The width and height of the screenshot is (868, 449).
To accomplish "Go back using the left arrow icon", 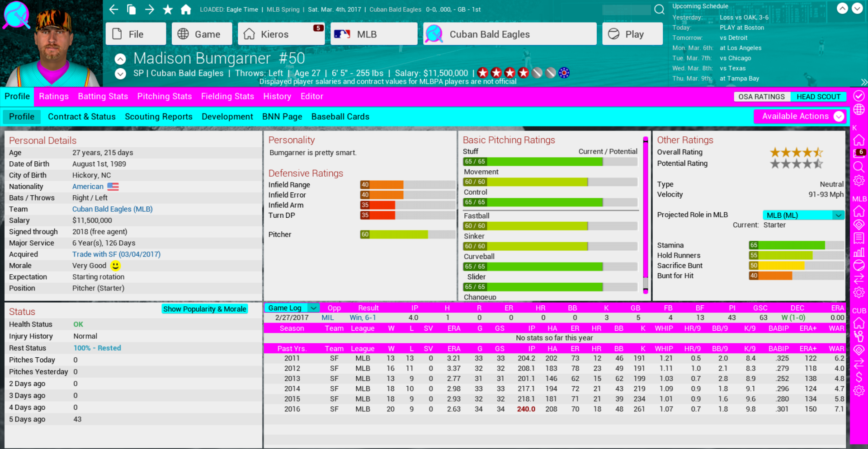I will point(113,9).
